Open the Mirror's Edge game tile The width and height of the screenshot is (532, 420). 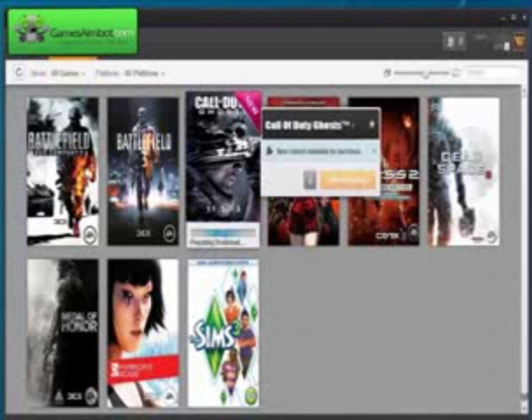pyautogui.click(x=143, y=333)
